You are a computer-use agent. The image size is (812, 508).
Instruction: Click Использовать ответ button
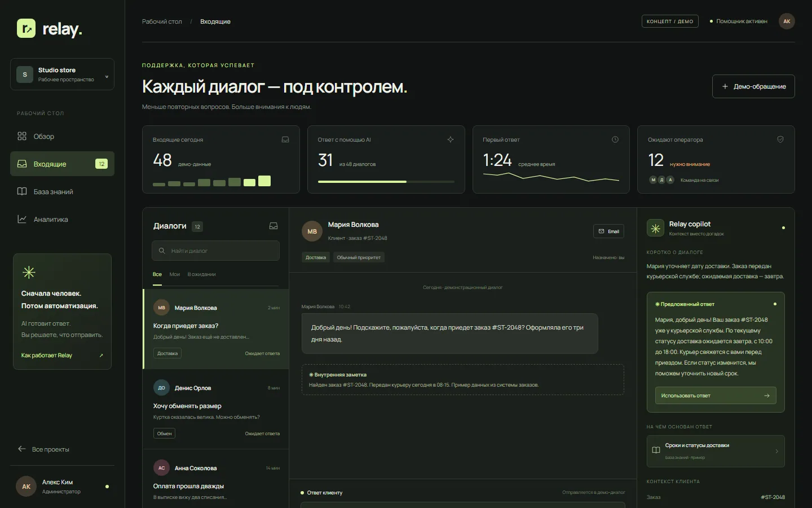point(716,396)
